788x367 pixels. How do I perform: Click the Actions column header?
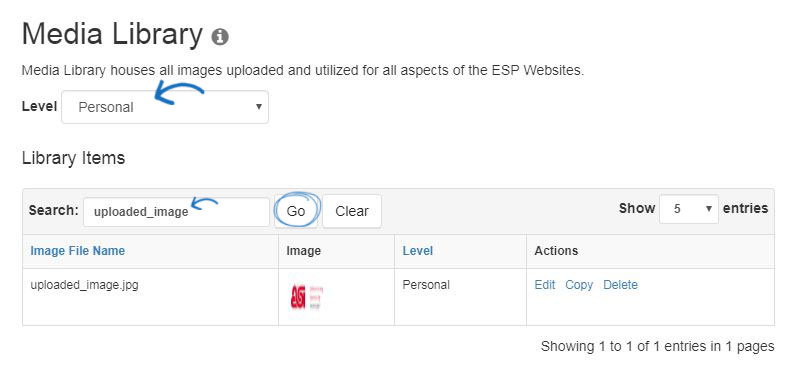pyautogui.click(x=556, y=250)
